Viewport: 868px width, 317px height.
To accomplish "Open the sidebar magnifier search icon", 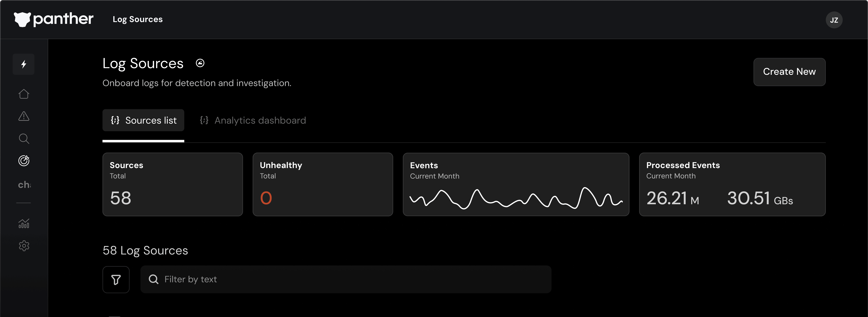I will 24,139.
